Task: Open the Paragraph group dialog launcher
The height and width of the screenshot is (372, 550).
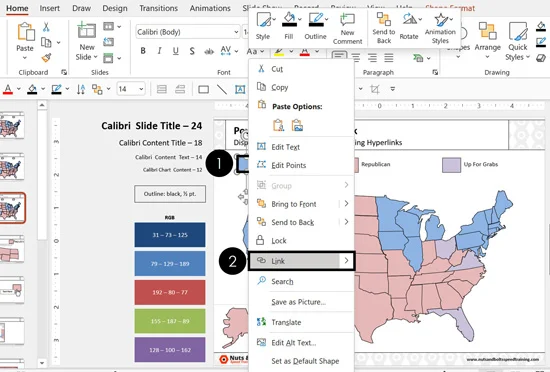Action: point(435,72)
